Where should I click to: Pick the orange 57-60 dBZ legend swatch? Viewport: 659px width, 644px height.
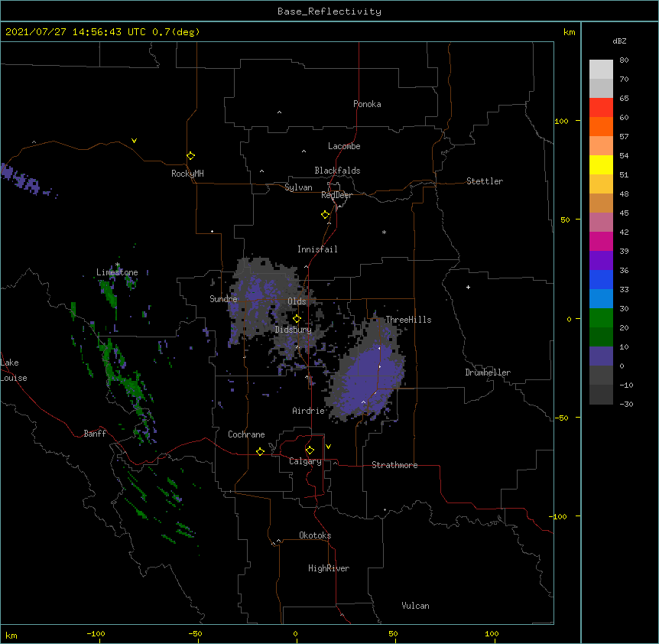click(601, 126)
